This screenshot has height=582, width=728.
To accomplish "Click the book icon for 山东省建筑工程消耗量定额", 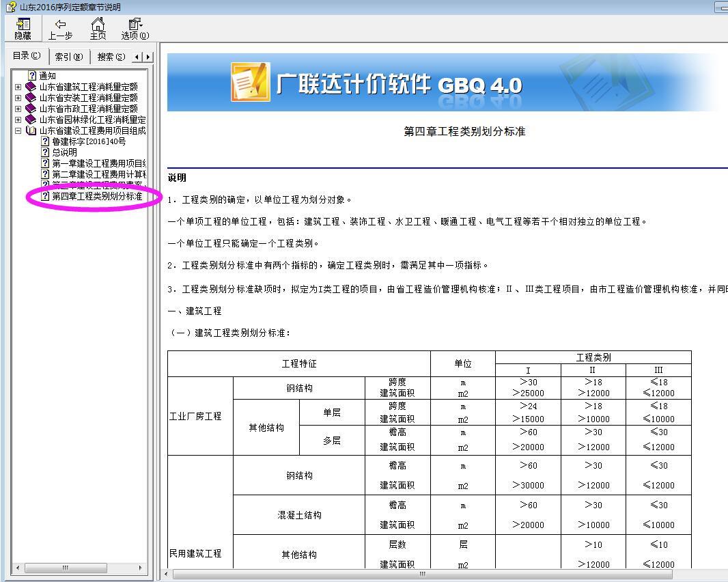I will (x=30, y=87).
